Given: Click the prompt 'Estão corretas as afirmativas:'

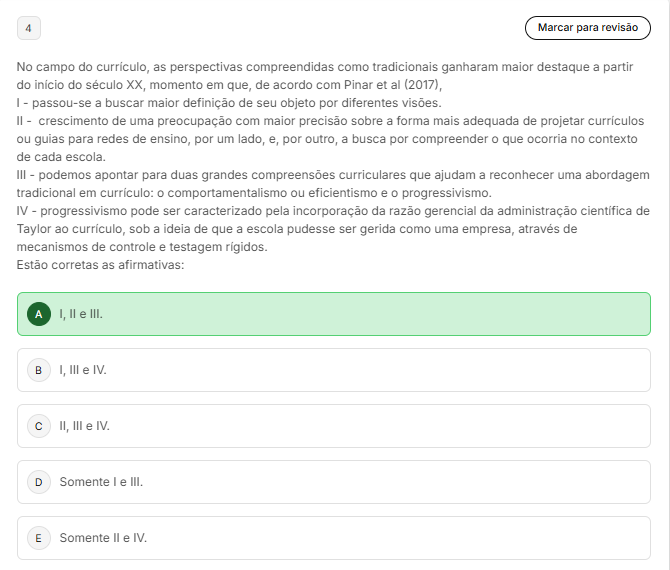Looking at the screenshot, I should coord(100,265).
